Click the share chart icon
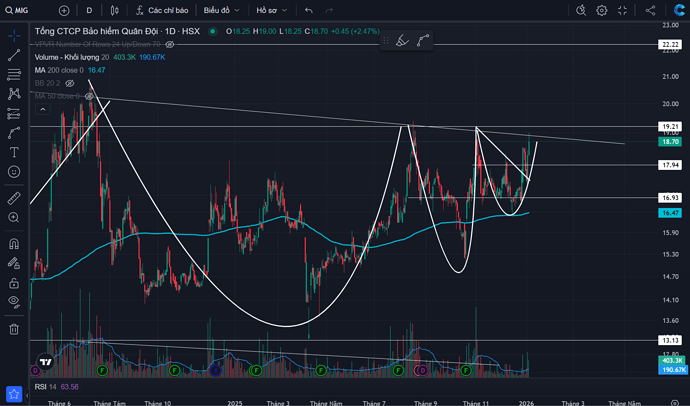The width and height of the screenshot is (690, 406). 651,10
